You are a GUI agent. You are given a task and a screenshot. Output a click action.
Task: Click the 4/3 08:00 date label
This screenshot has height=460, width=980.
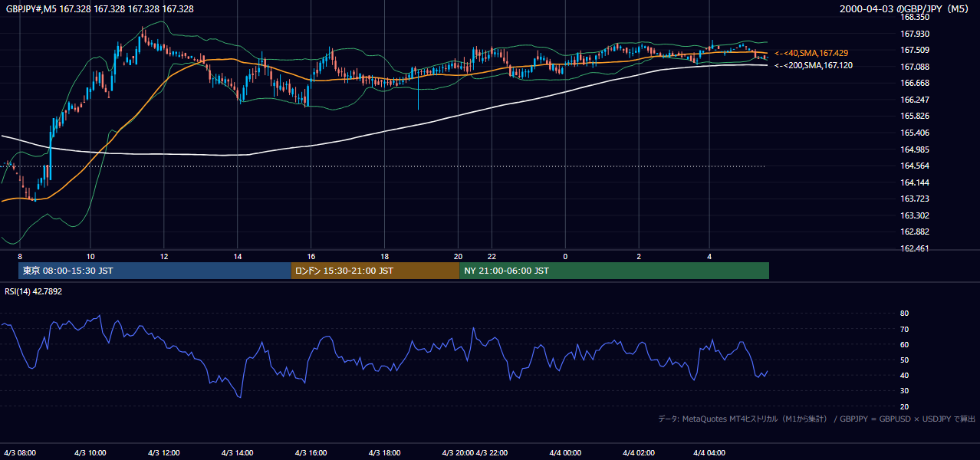(20, 453)
